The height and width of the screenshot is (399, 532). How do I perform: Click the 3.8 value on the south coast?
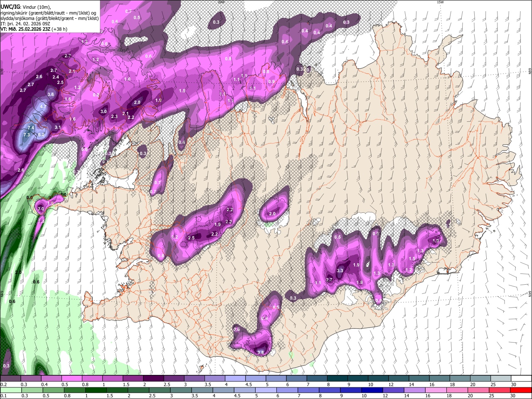coord(261,352)
